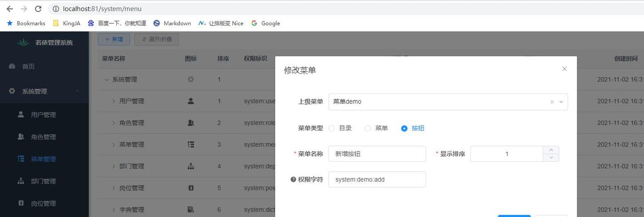Click the 首页 dashboard icon in sidebar
The width and height of the screenshot is (644, 217).
(x=12, y=66)
